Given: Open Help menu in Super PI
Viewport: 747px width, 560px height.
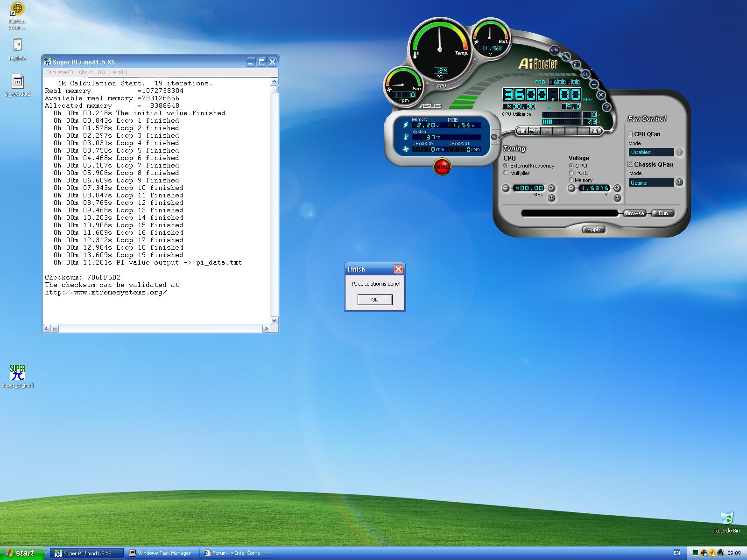Looking at the screenshot, I should 119,72.
